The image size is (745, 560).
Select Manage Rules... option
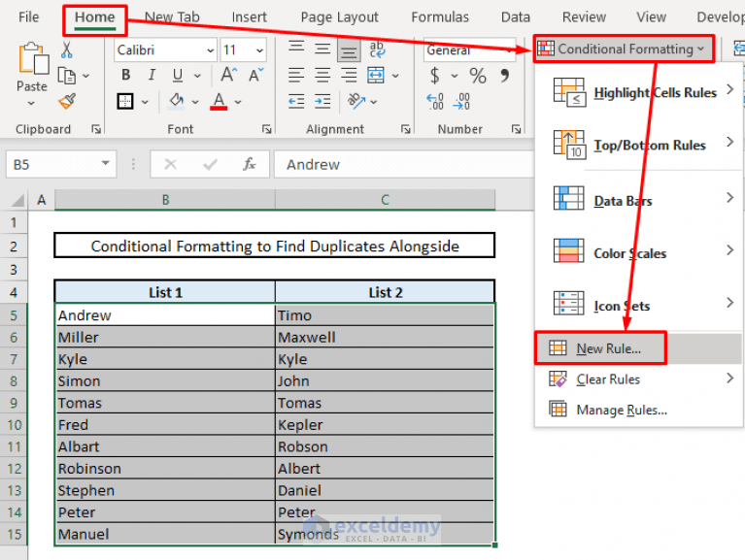638,410
